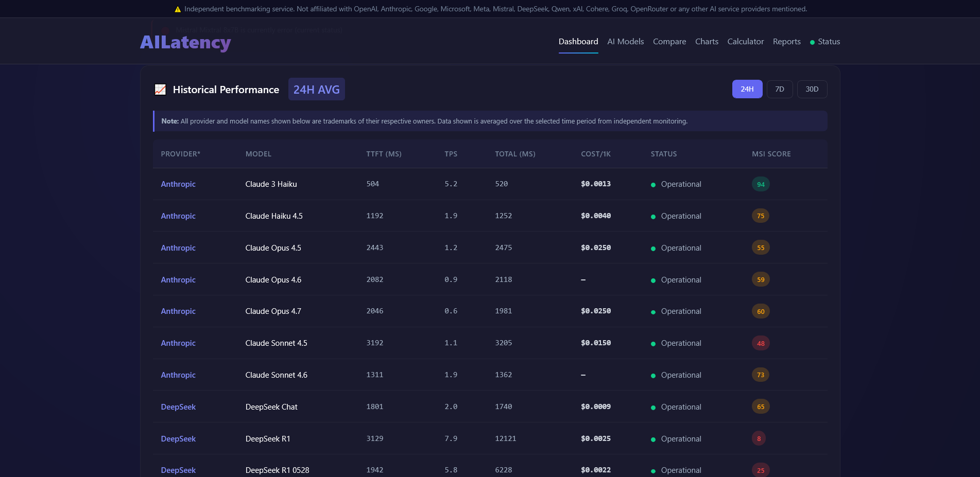The height and width of the screenshot is (477, 980).
Task: Open Anthropic provider link in Claude Sonnet 4.5 row
Action: click(x=178, y=343)
